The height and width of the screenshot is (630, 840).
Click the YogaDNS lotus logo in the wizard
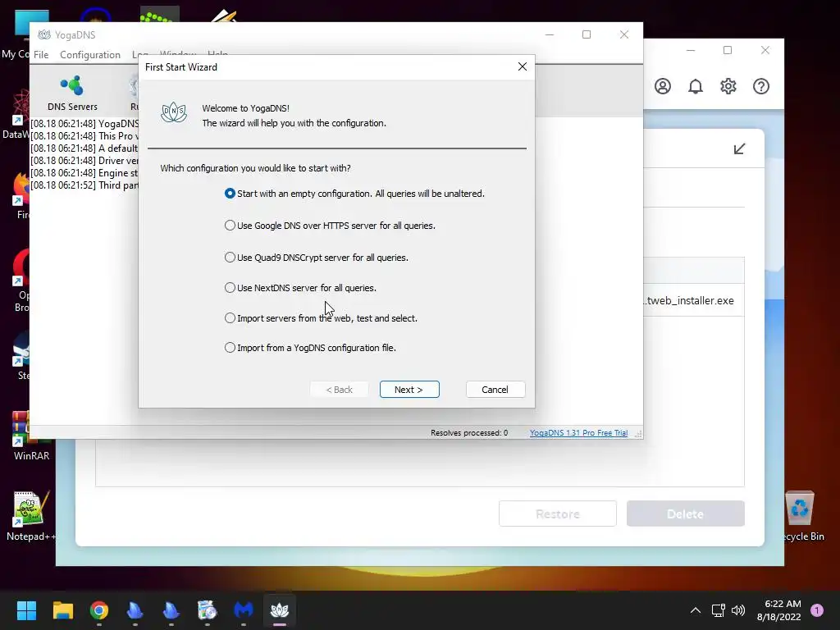pos(174,112)
